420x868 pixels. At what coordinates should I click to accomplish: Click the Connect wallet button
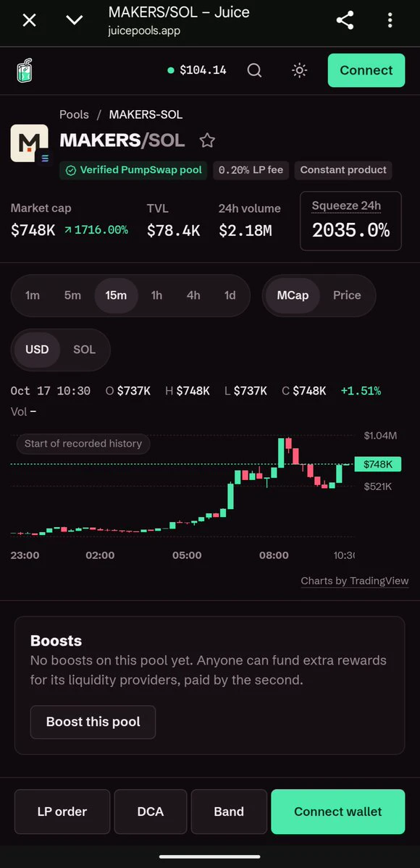click(x=338, y=812)
